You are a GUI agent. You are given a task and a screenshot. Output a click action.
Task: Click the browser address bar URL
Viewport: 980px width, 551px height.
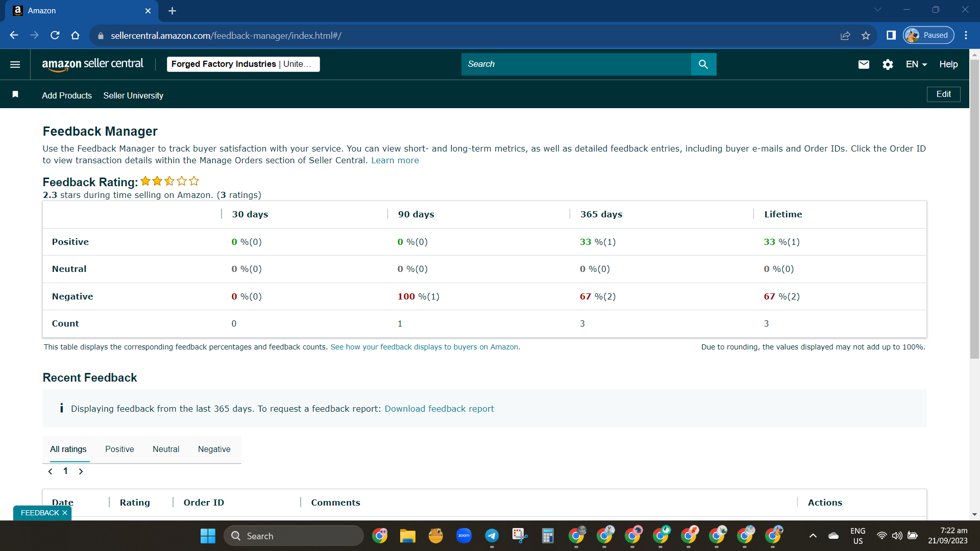coord(226,36)
